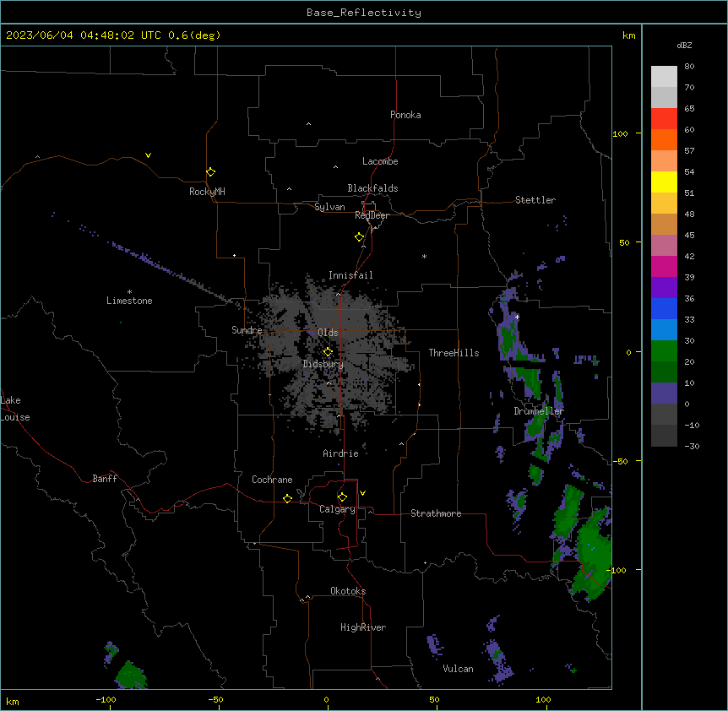Click the Cochrane city label
This screenshot has height=711, width=728.
click(272, 480)
